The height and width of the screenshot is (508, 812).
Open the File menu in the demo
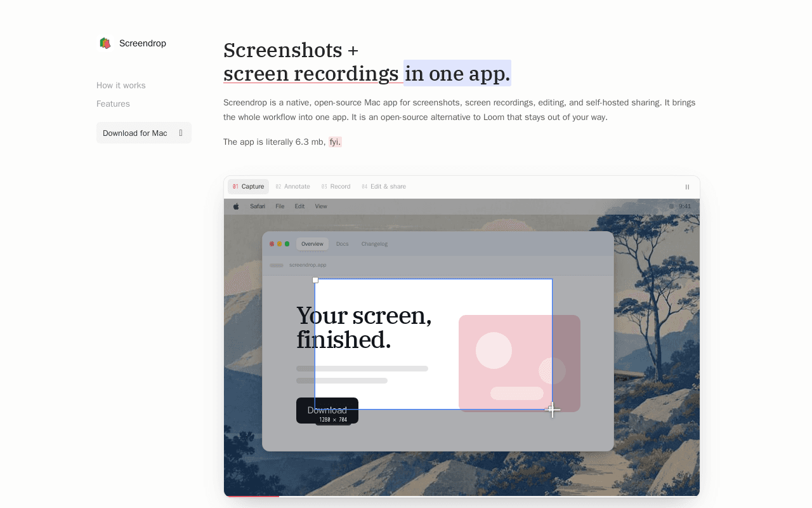(280, 206)
